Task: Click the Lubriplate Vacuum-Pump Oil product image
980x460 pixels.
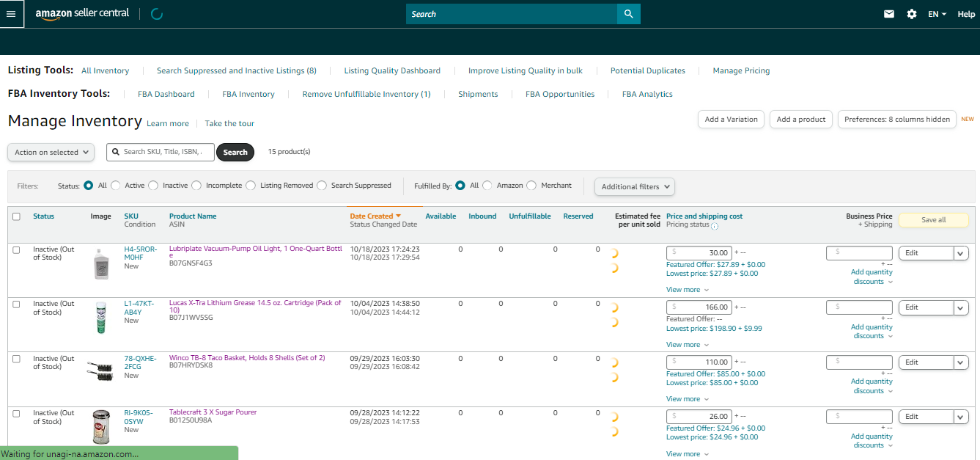Action: coord(101,264)
